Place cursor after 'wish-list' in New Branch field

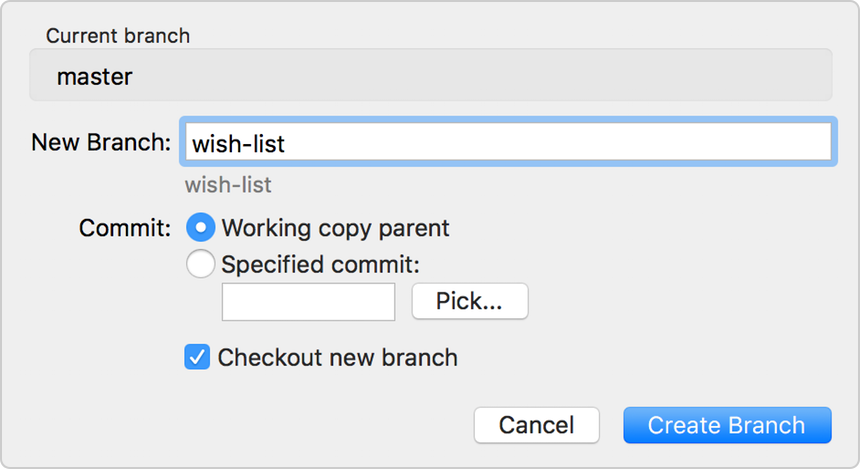[x=288, y=143]
